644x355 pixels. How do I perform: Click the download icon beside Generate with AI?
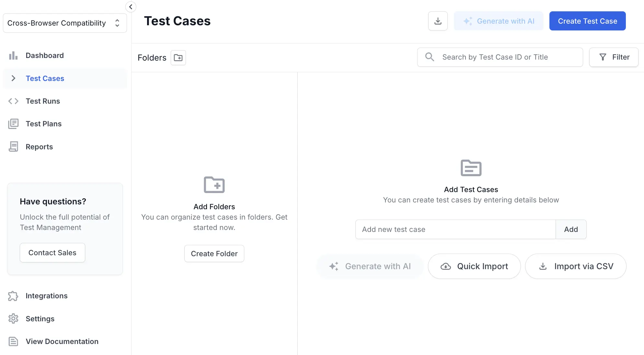[x=438, y=21]
